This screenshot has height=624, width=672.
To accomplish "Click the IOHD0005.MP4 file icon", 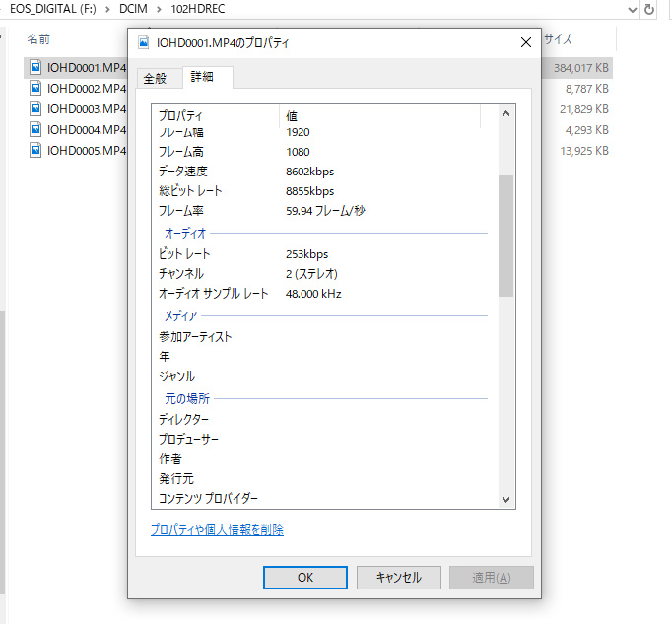I will 36,150.
